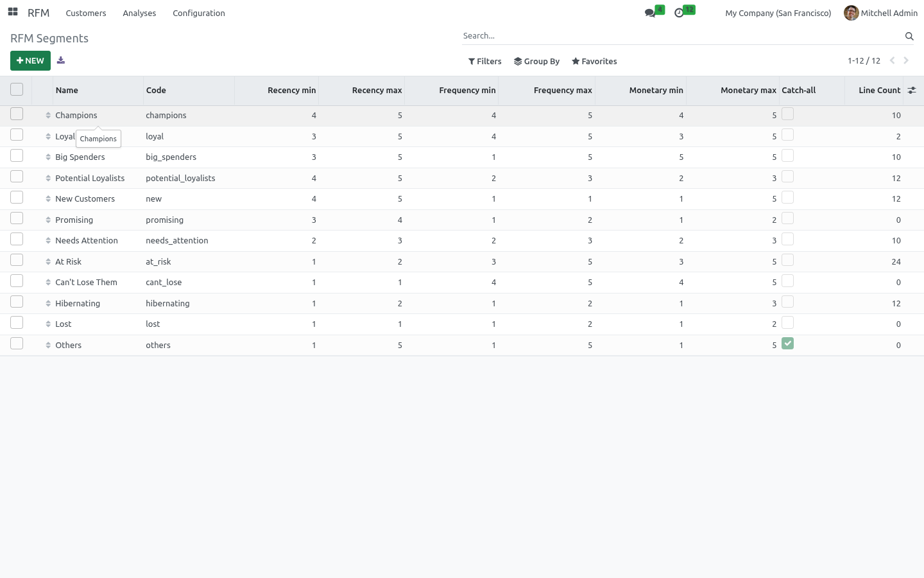The width and height of the screenshot is (924, 578).
Task: Go to previous page arrow
Action: (x=892, y=60)
